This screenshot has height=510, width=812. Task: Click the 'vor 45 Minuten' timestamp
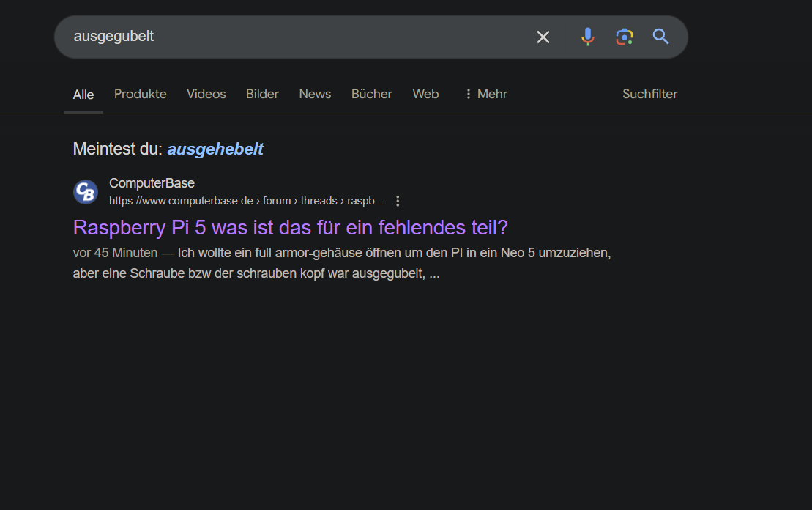(115, 253)
